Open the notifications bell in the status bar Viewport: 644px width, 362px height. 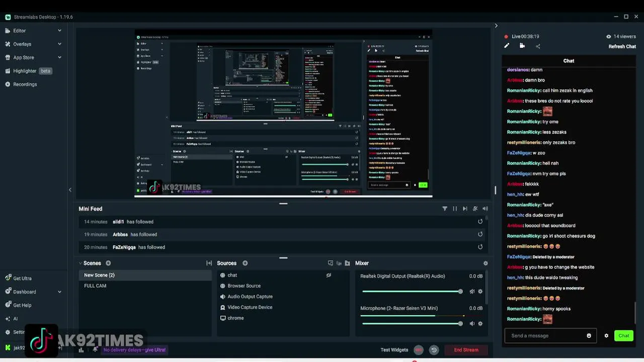95,350
